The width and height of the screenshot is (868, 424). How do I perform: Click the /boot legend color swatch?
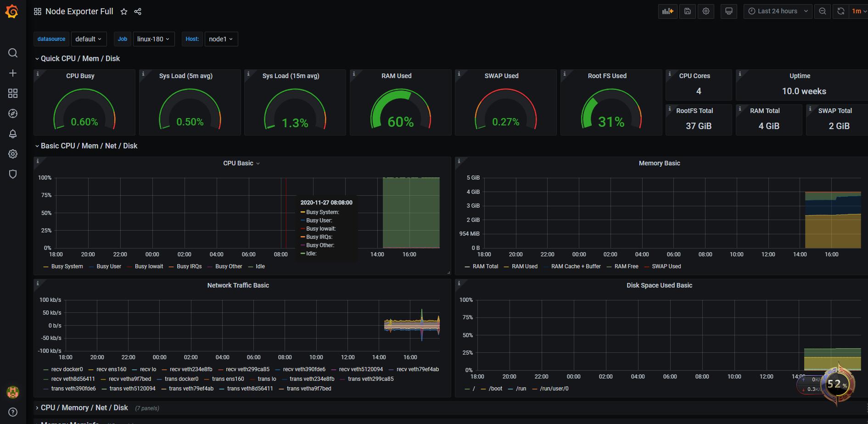tap(483, 389)
